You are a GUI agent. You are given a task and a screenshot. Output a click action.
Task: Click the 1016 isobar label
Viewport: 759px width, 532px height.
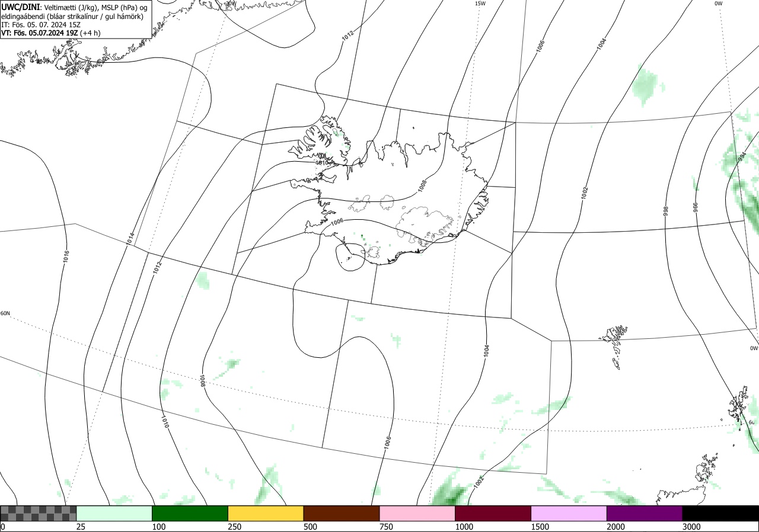[x=66, y=257]
